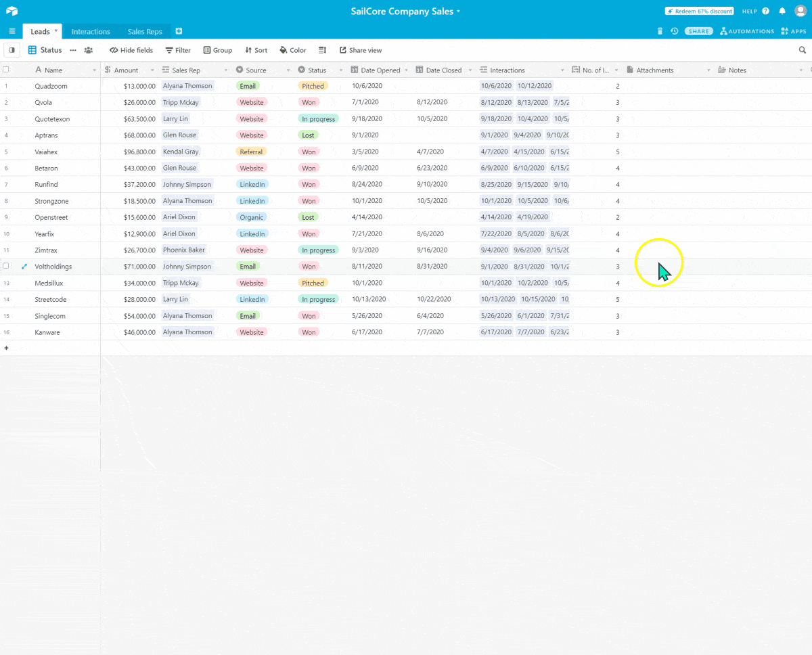This screenshot has width=812, height=655.
Task: Click Redeem 67% discount
Action: (699, 11)
